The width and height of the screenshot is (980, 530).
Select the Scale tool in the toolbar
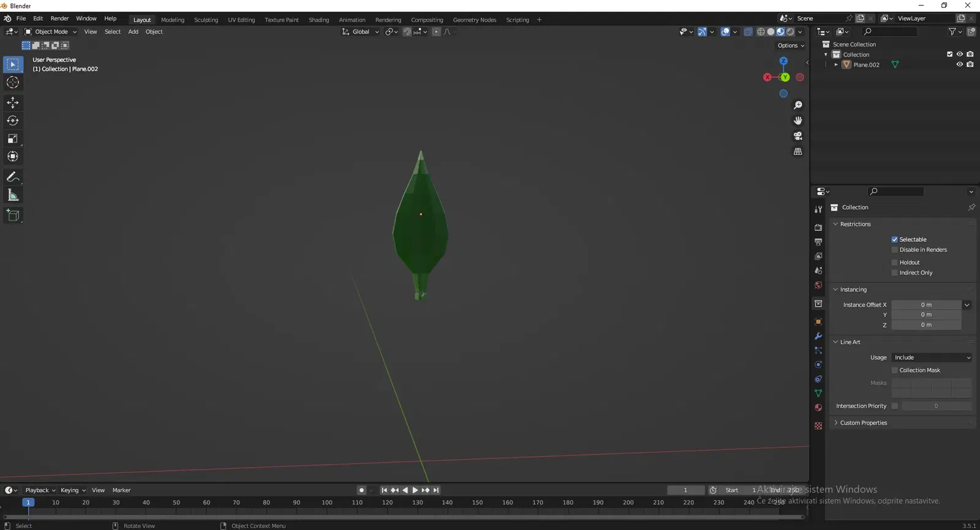13,139
